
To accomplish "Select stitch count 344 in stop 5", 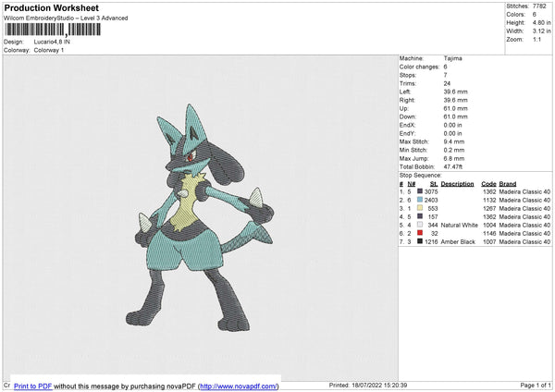I will tap(433, 225).
